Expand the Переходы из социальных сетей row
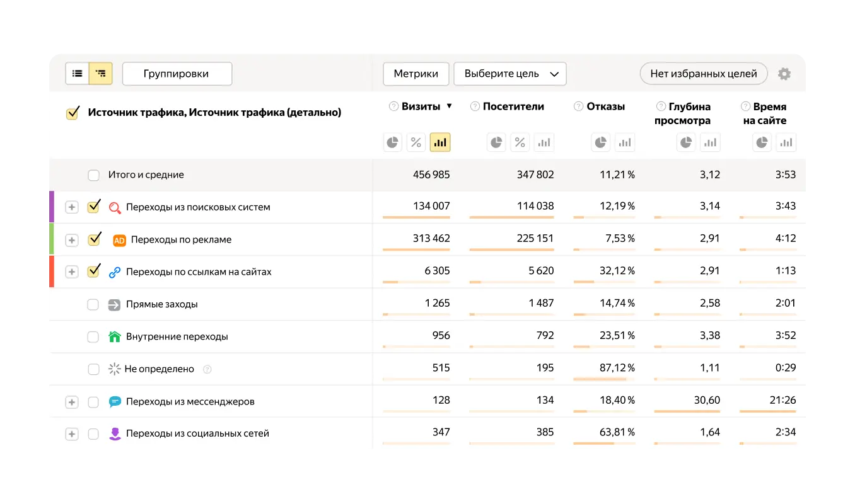Screen dimensions: 855x504 click(71, 433)
